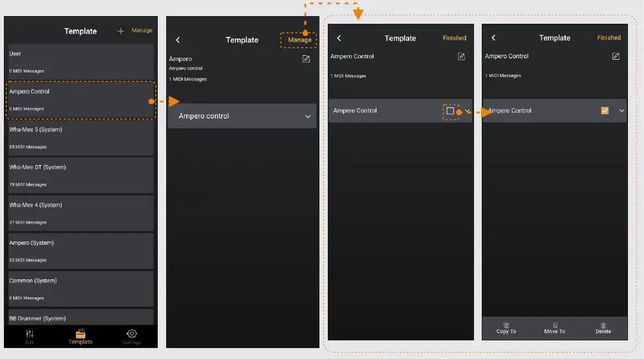Open the Wha-Mee 4 (System) template

click(81, 213)
